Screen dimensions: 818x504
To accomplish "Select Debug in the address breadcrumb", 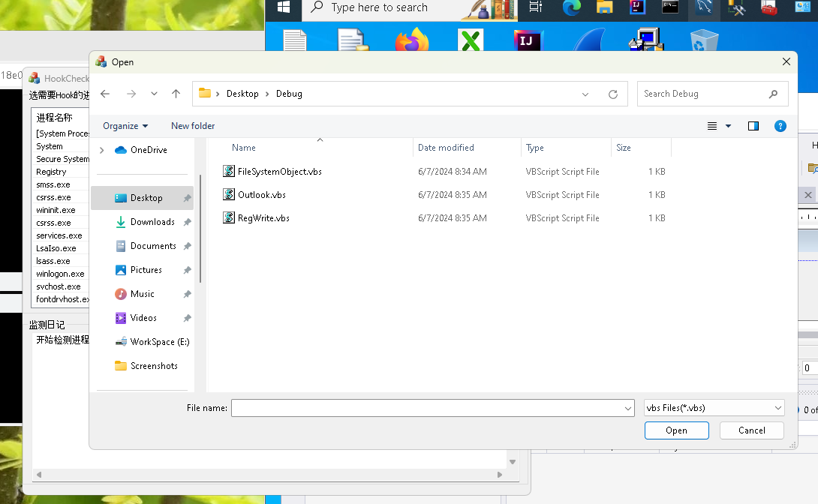I will 289,94.
